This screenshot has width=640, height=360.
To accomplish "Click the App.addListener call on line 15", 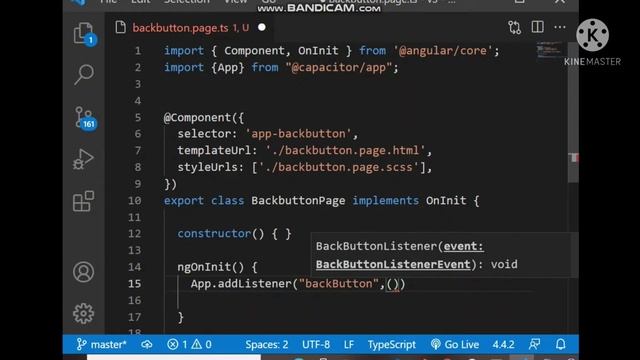I will tap(241, 284).
